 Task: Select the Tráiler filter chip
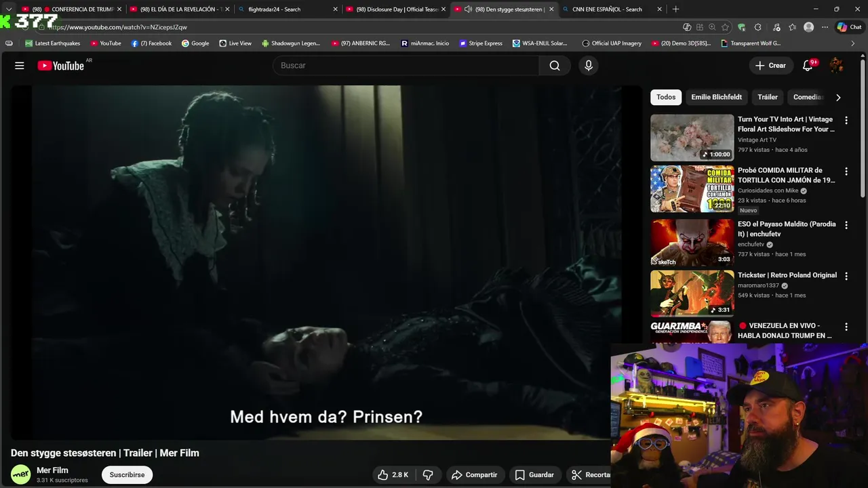(768, 97)
